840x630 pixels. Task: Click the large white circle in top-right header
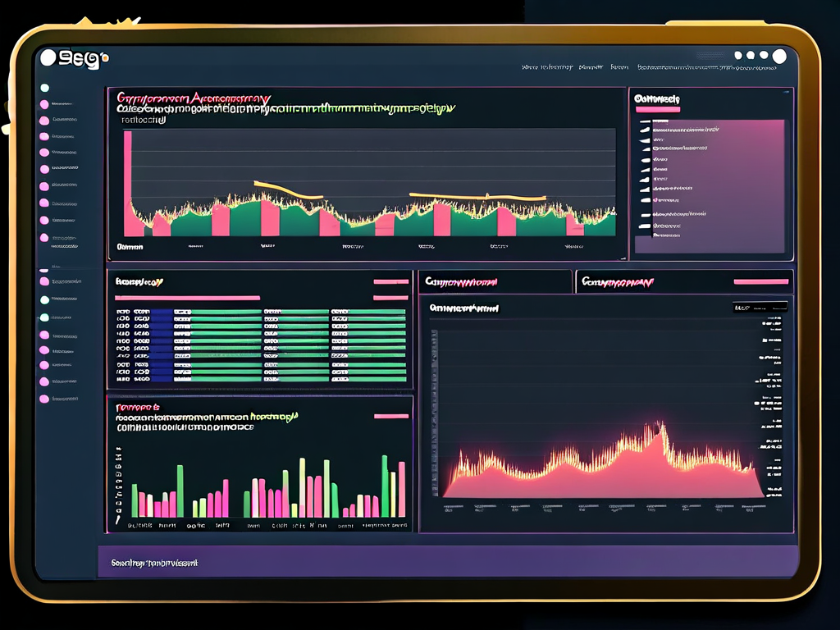pos(779,56)
